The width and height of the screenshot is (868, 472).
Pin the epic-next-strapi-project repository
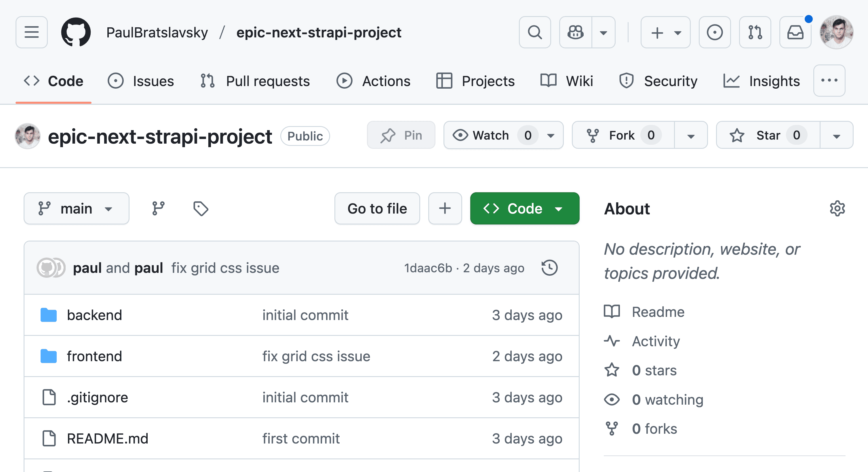[401, 135]
